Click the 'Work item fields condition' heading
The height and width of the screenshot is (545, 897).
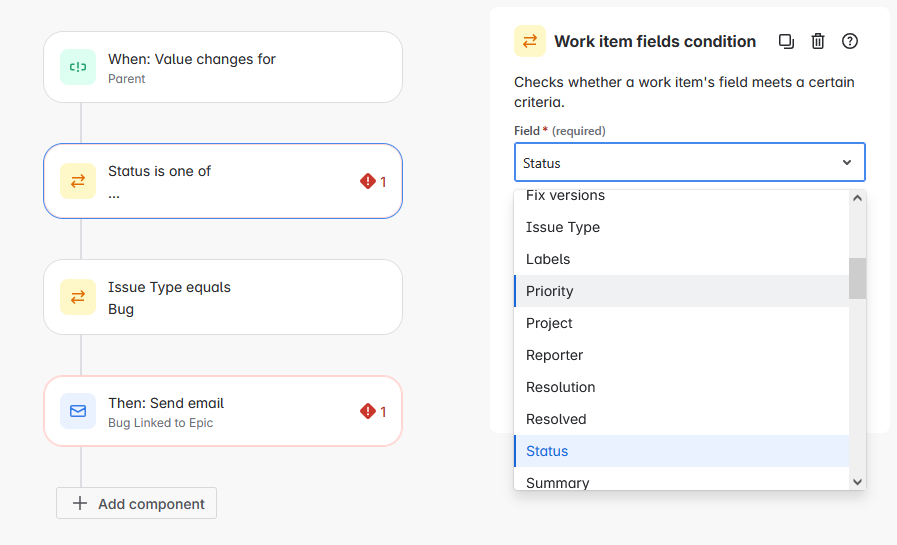tap(655, 41)
